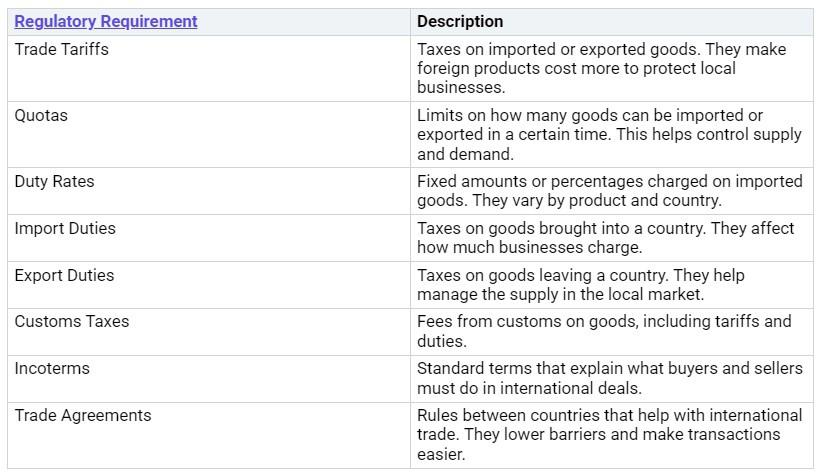This screenshot has width=820, height=472.
Task: Select the Trade Tariffs row label
Action: [x=61, y=49]
